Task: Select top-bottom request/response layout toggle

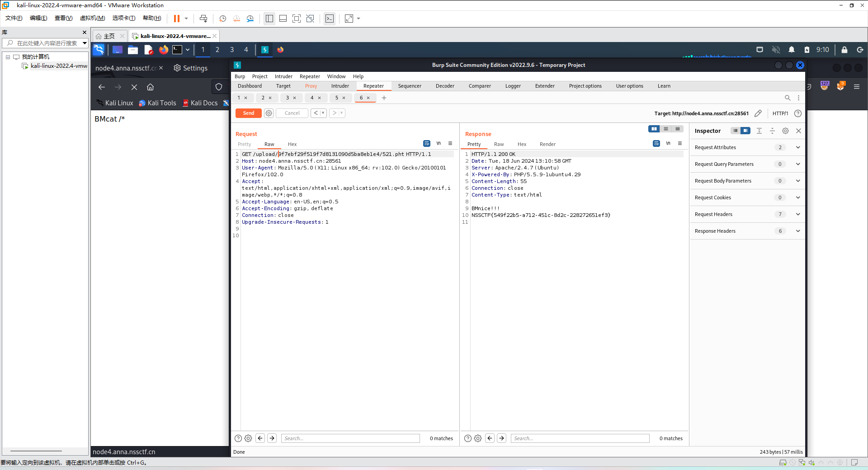Action: (x=666, y=129)
